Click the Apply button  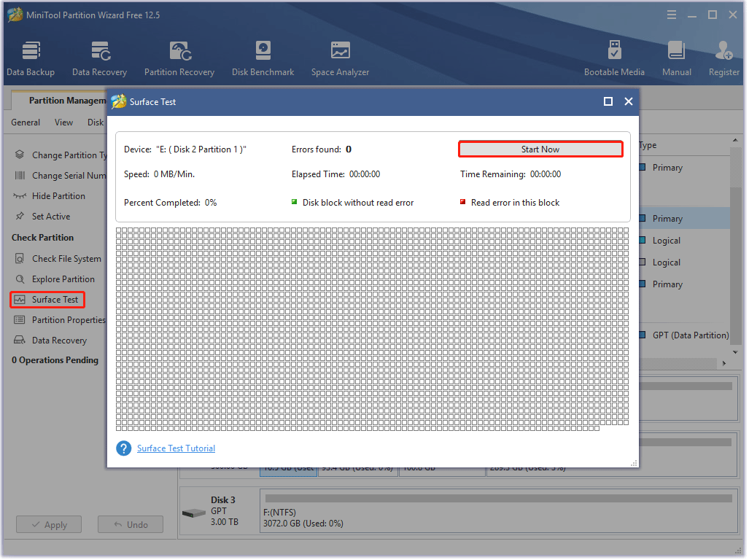[x=49, y=525]
